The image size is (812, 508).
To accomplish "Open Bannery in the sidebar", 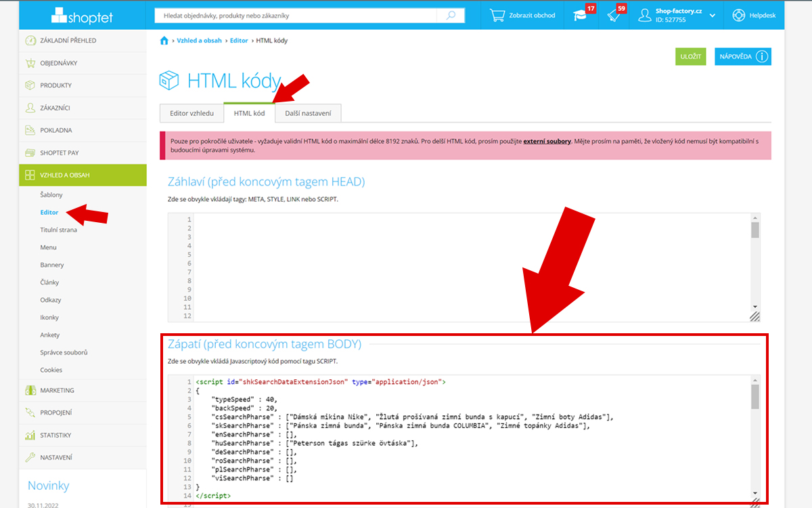I will (x=52, y=265).
